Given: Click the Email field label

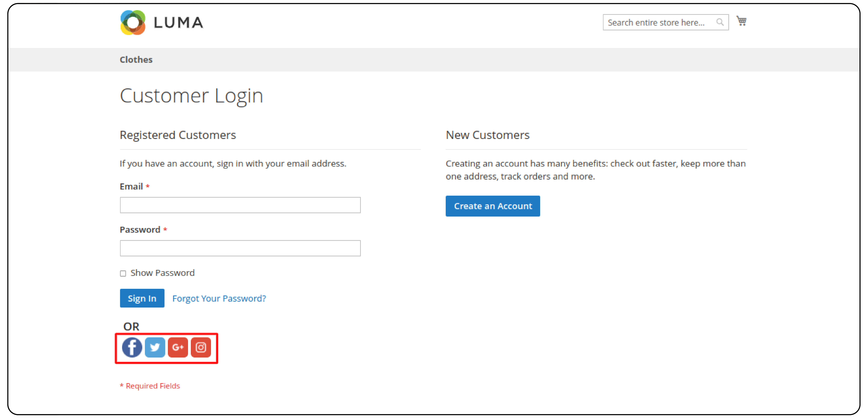Looking at the screenshot, I should tap(131, 186).
